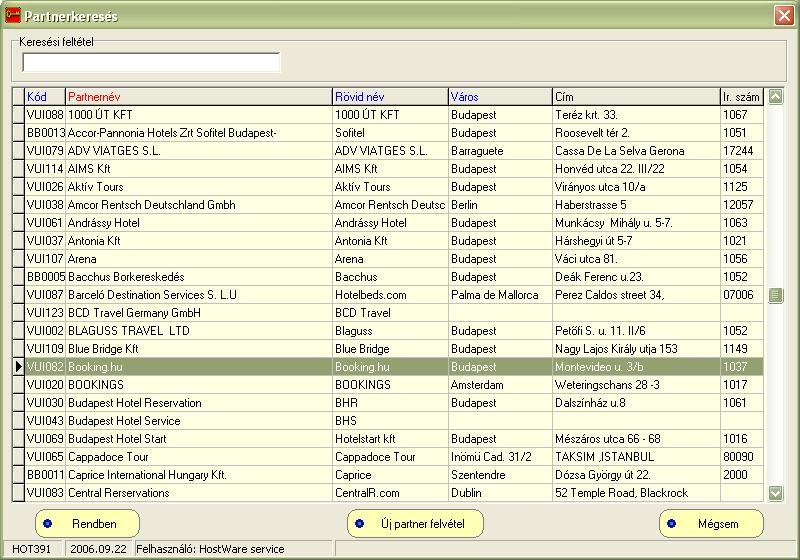Click the row marker arrow beside VUI082

coord(18,366)
